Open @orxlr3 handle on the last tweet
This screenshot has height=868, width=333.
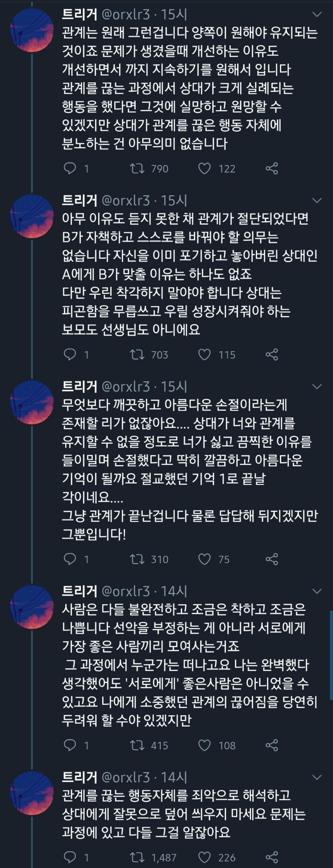click(125, 777)
